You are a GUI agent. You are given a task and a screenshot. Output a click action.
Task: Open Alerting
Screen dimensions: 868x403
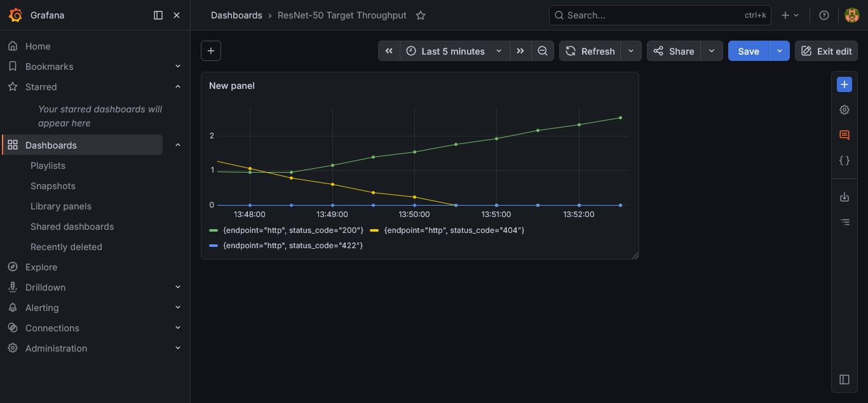42,308
